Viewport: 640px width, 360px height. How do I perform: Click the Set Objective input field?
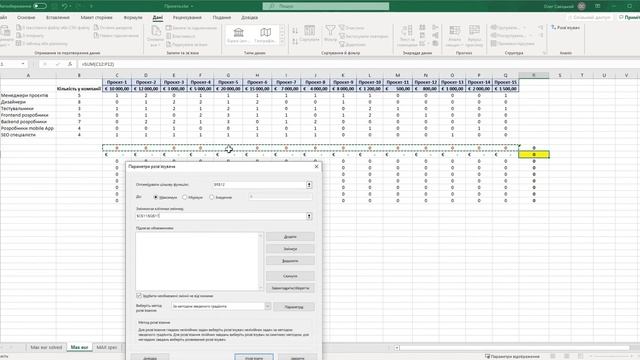point(259,185)
